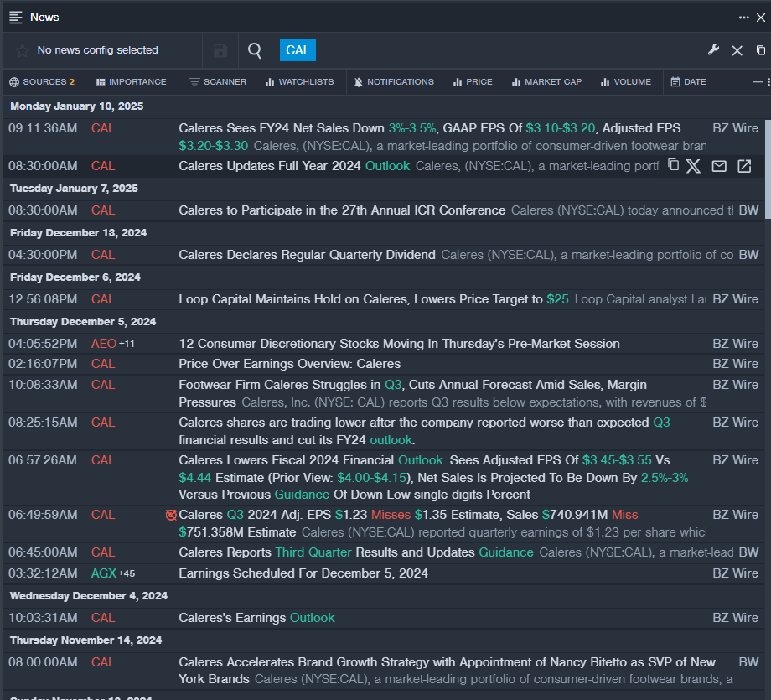Toggle the Notifications filter
The height and width of the screenshot is (700, 771).
pyautogui.click(x=393, y=82)
